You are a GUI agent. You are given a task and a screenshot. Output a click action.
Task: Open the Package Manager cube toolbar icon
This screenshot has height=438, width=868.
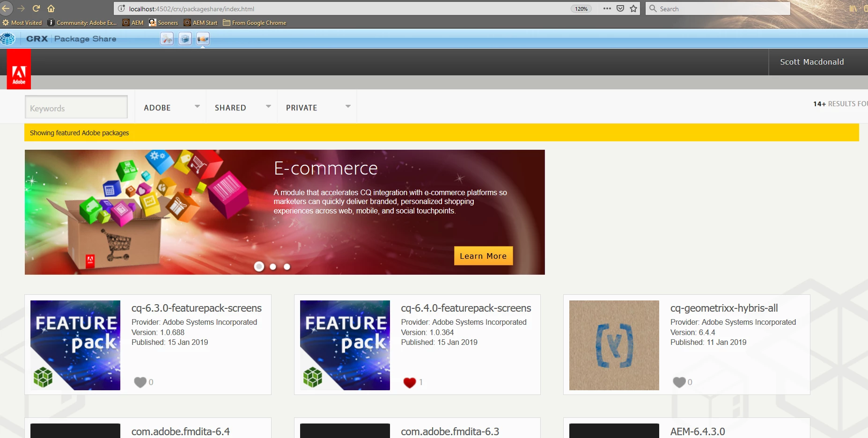point(185,39)
